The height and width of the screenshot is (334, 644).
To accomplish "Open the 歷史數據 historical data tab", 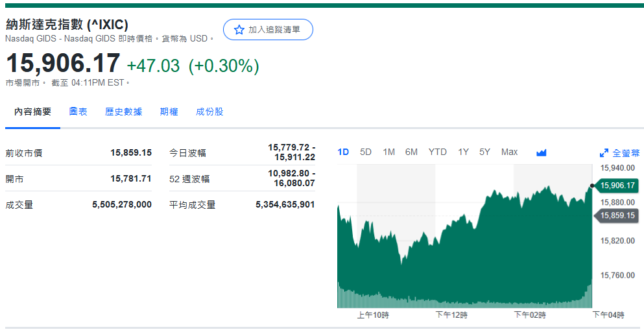I will (124, 112).
